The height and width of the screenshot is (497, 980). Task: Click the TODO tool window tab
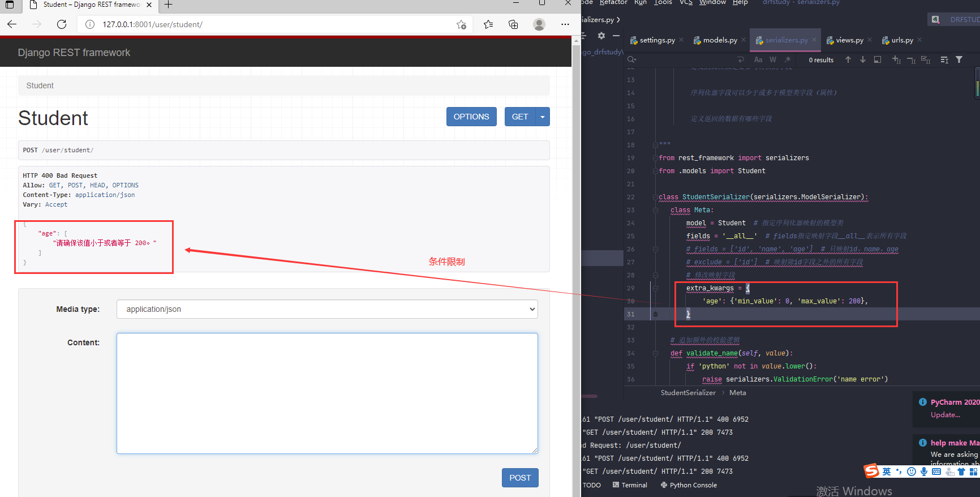tap(592, 485)
